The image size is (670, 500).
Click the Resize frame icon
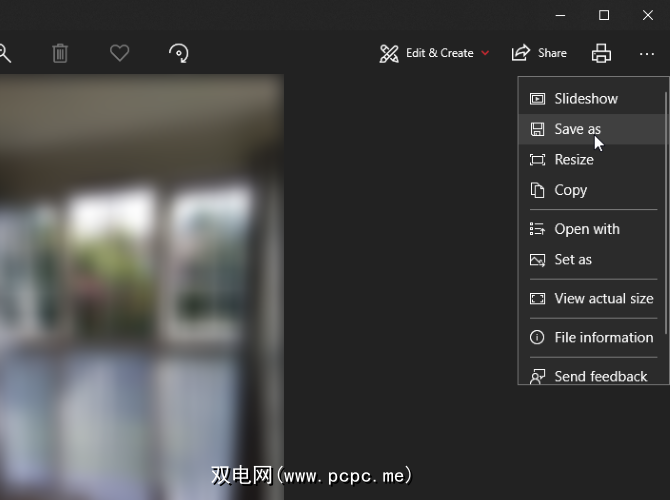tap(537, 160)
